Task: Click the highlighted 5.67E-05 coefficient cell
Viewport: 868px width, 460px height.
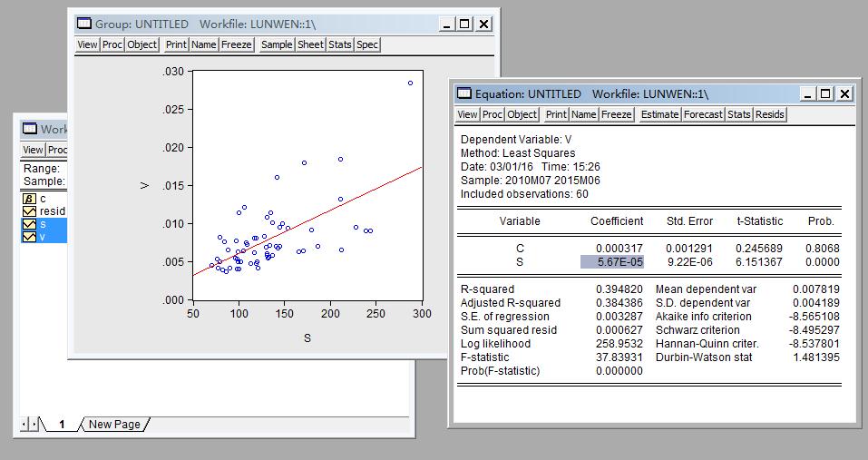Action: (612, 262)
